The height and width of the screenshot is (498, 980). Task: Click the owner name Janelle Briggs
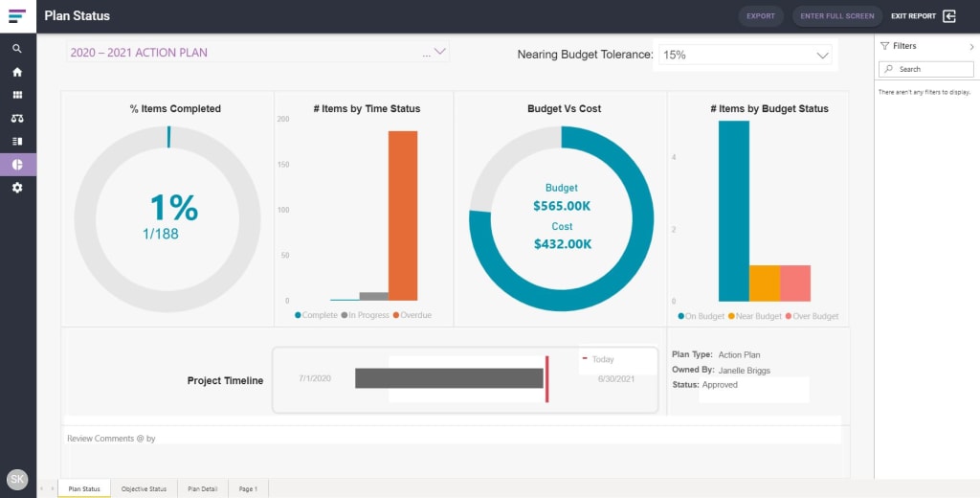[745, 371]
